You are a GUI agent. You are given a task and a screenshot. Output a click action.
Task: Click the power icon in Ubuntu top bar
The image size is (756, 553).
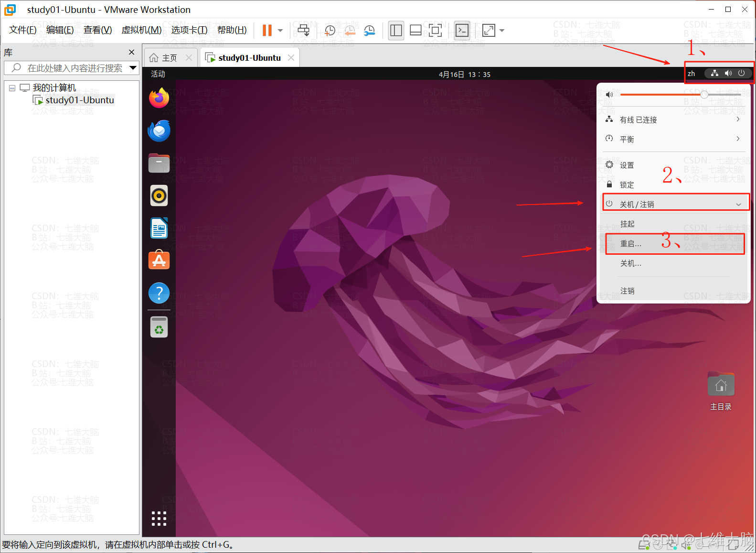tap(741, 73)
